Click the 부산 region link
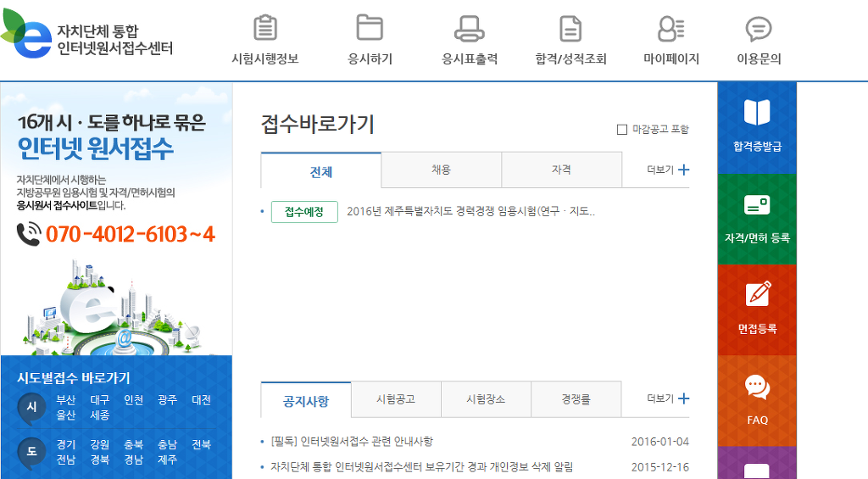The image size is (868, 479). click(x=65, y=400)
